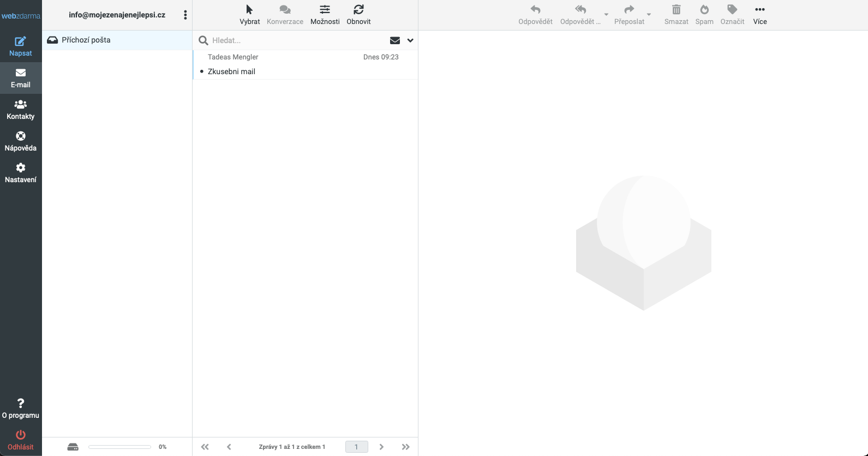Image resolution: width=868 pixels, height=456 pixels.
Task: Open the Označit tag menu
Action: point(732,15)
